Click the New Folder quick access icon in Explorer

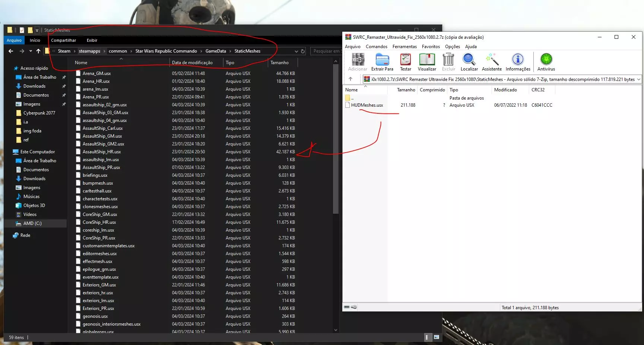coord(30,30)
